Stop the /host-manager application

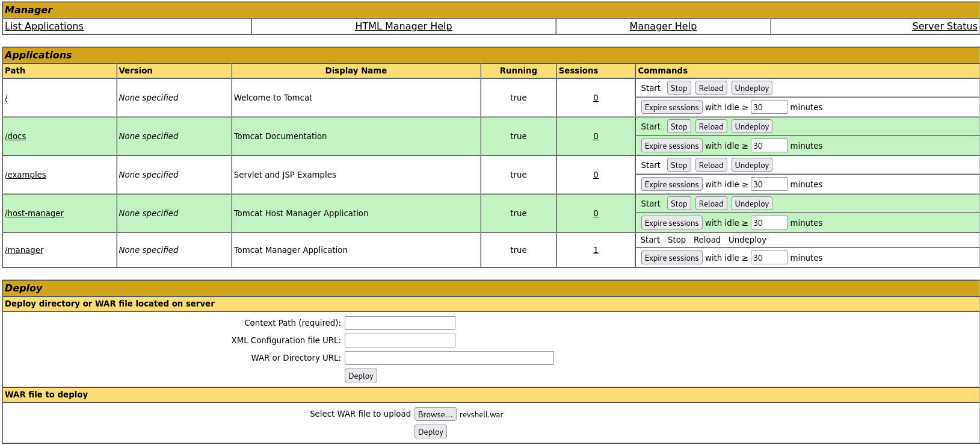pyautogui.click(x=679, y=204)
